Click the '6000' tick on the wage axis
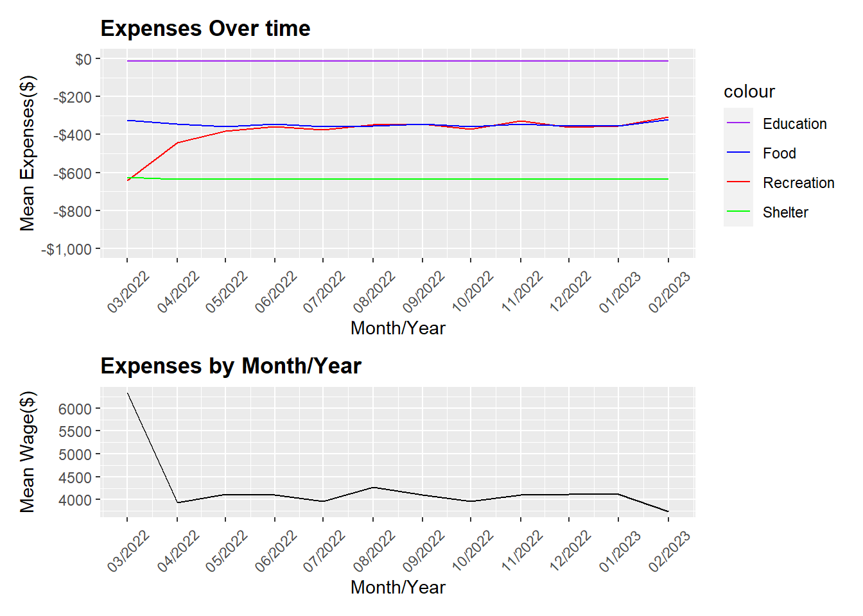Screen dimensions: 863x616 (x=74, y=409)
